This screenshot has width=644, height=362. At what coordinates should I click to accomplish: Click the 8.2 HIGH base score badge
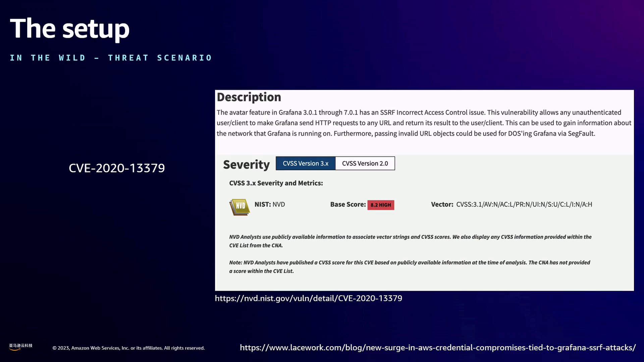[x=381, y=205]
